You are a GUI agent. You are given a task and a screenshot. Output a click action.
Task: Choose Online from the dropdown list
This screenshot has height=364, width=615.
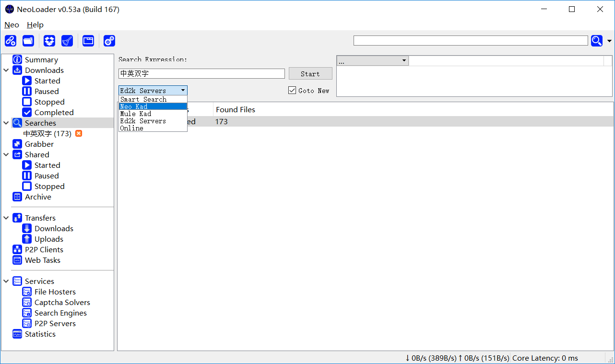(153, 128)
